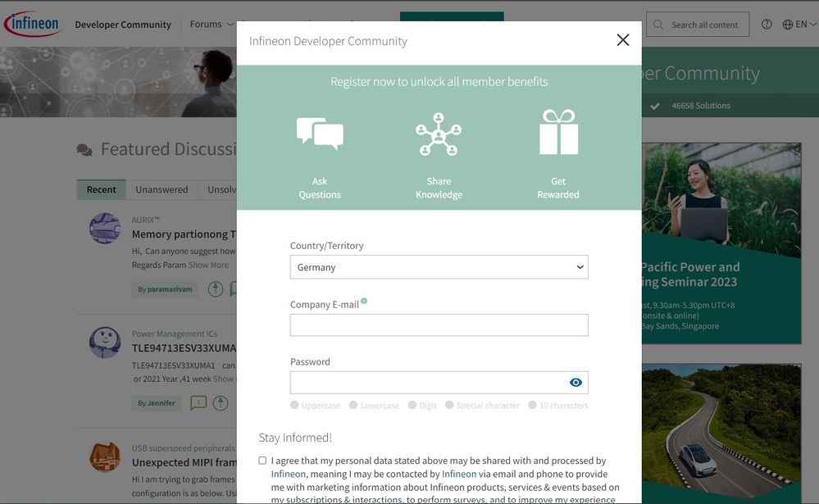Screen dimensions: 819x504
Task: Click the reply count icon next to Jennifer
Action: pos(198,402)
